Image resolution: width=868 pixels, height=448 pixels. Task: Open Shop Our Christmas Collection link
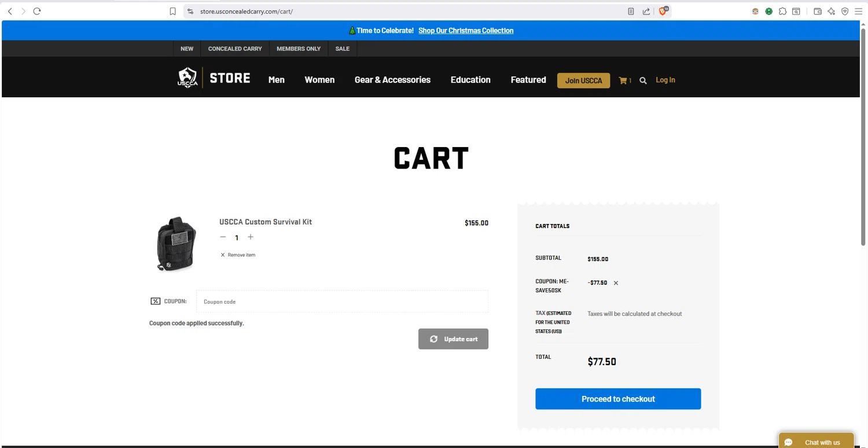[466, 31]
